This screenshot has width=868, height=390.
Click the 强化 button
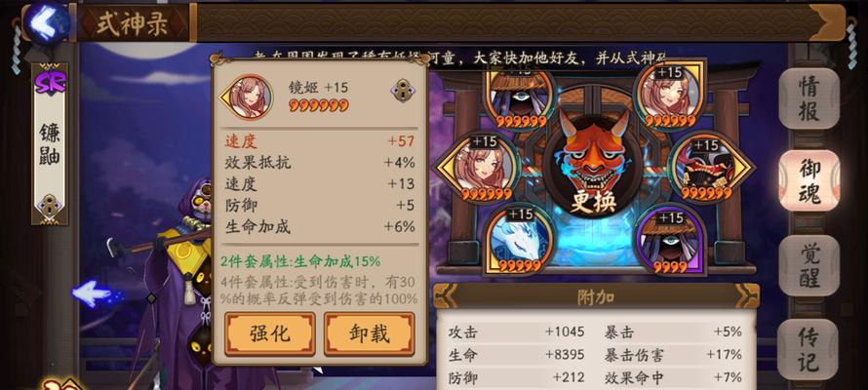coord(270,333)
